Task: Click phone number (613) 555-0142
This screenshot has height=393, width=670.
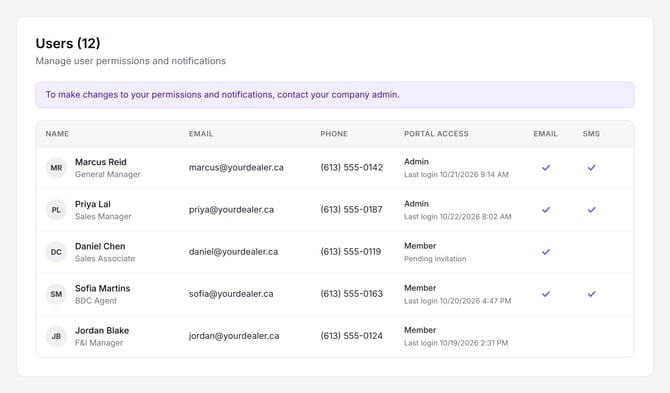Action: [352, 167]
